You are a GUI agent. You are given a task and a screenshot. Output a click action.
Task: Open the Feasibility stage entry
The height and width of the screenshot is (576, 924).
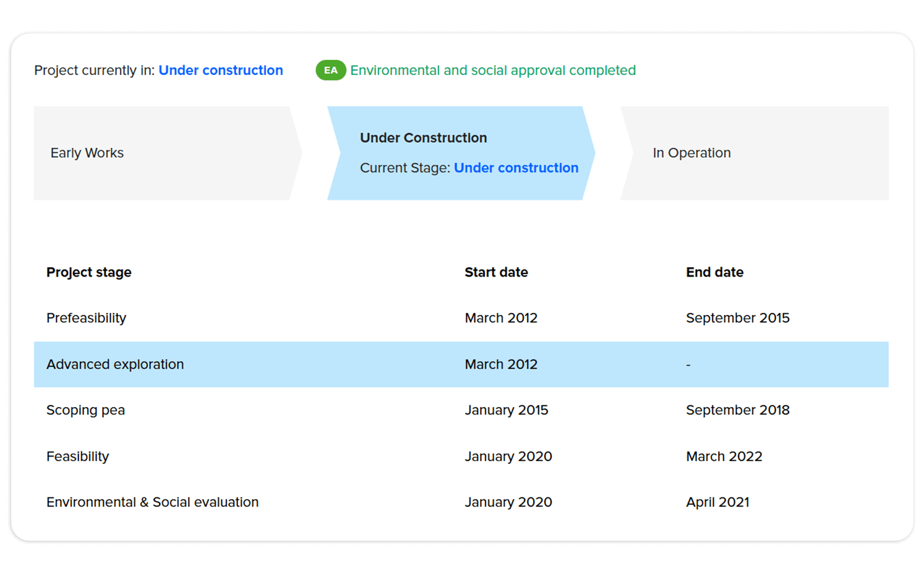click(77, 456)
